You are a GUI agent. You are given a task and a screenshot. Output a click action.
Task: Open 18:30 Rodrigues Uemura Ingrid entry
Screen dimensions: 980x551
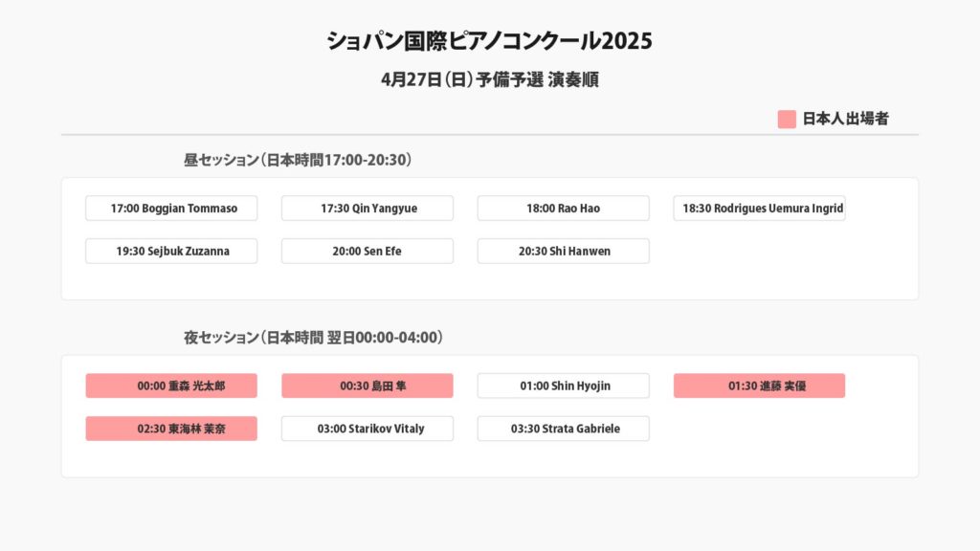click(x=759, y=209)
